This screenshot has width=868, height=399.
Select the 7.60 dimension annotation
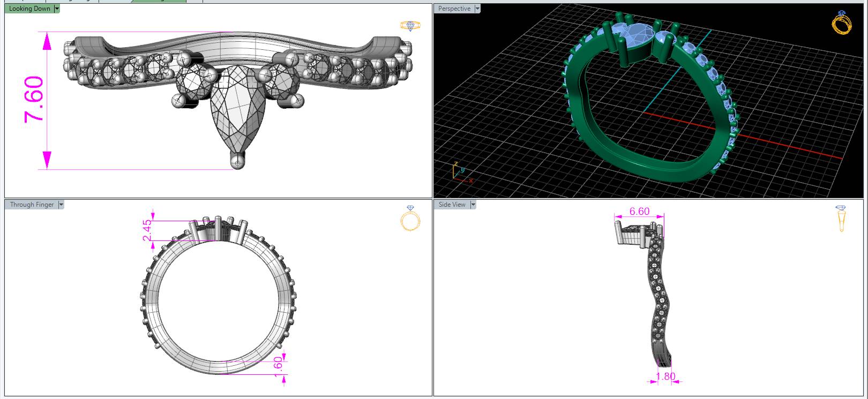tap(34, 100)
